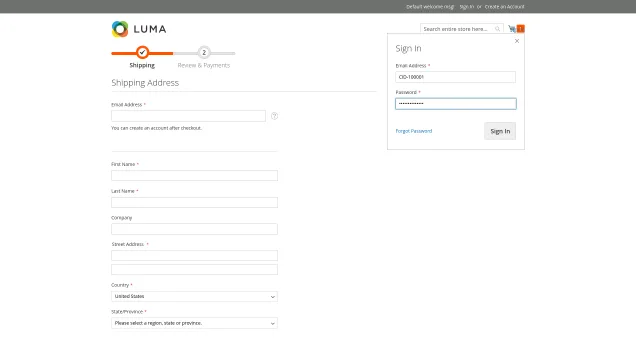Click the Shipping step label

click(x=142, y=65)
